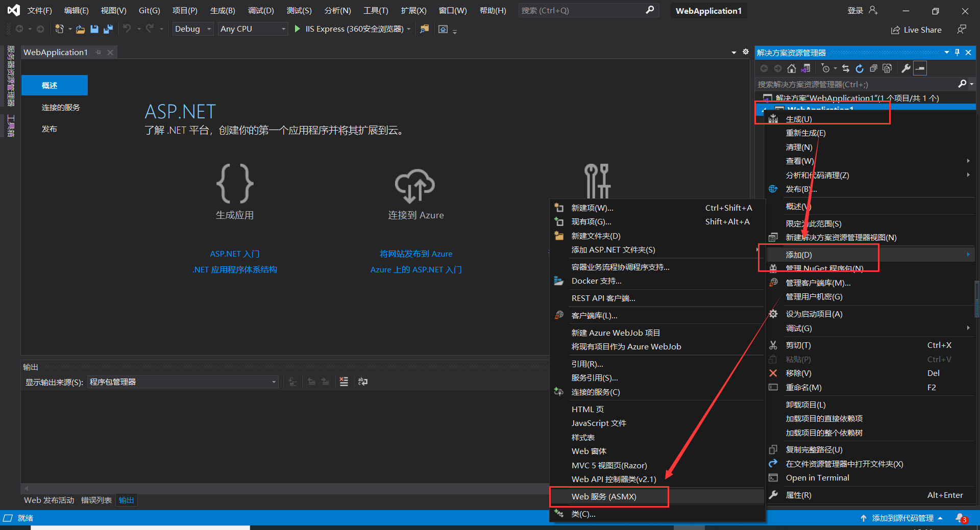Screen dimensions: 980x530
Task: Open the 程序包管理器 output source dropdown
Action: click(x=274, y=382)
